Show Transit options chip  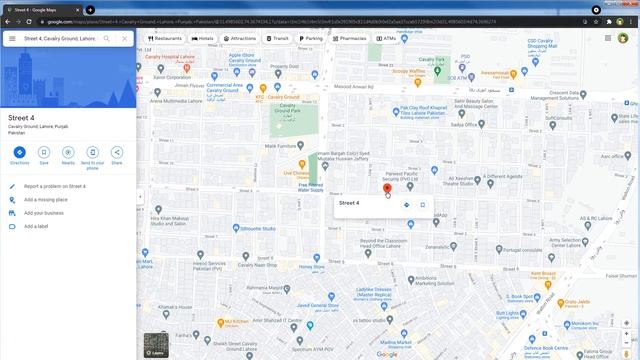(278, 38)
